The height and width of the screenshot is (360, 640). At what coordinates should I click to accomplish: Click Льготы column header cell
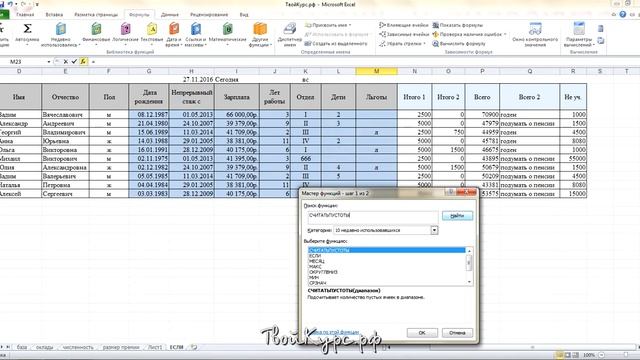[376, 97]
